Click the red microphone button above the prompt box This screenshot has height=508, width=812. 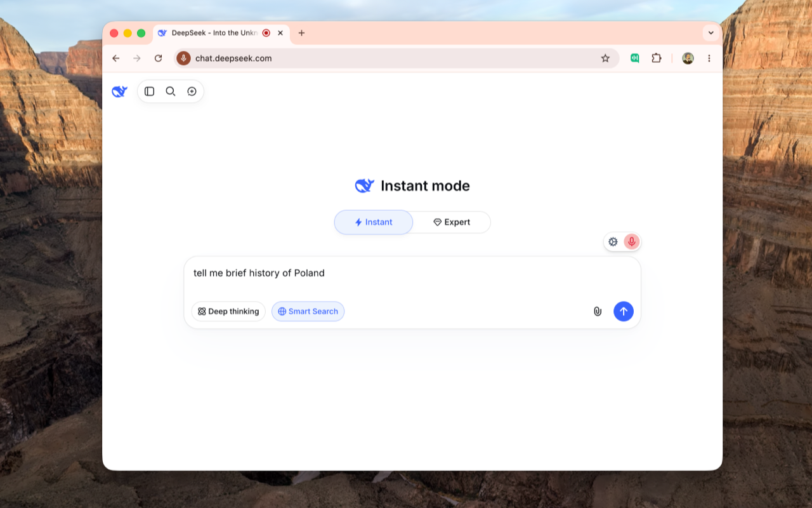(x=631, y=242)
